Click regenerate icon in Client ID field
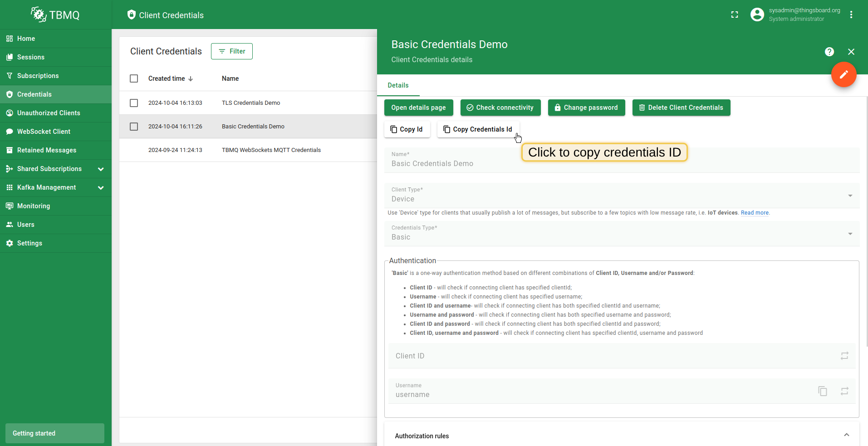This screenshot has width=868, height=446. tap(844, 356)
